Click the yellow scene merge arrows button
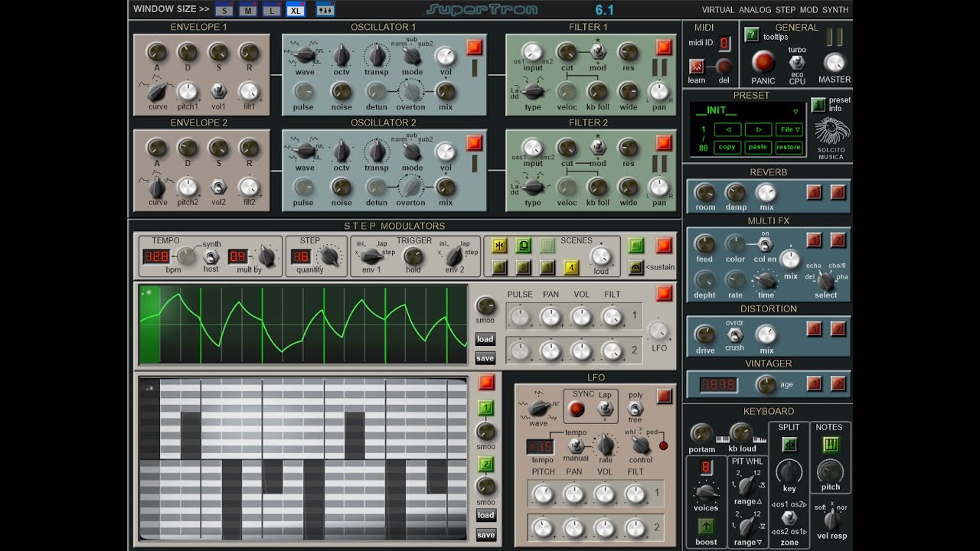Viewport: 980px width, 551px height. [498, 246]
